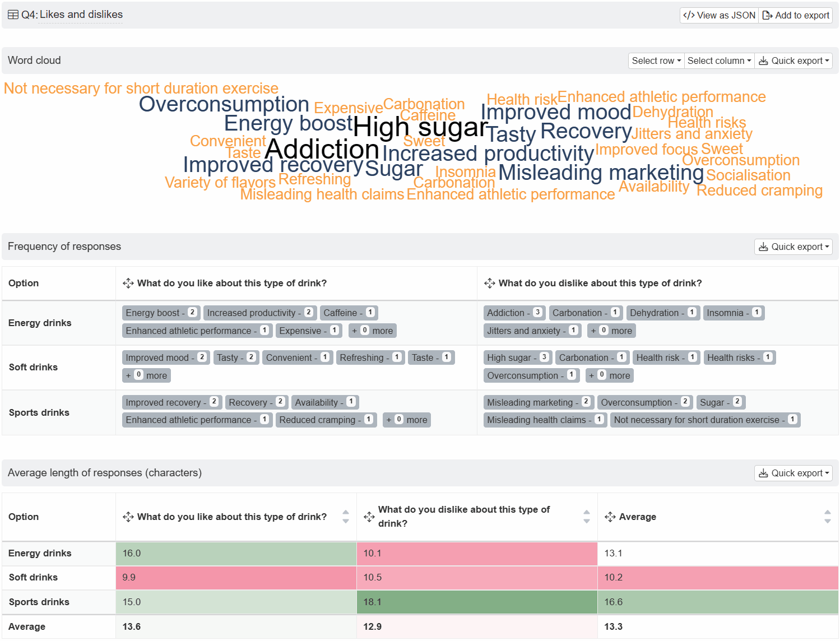Click 'Addiction' in the word cloud
Viewport: 840px width, 641px height.
click(x=322, y=149)
